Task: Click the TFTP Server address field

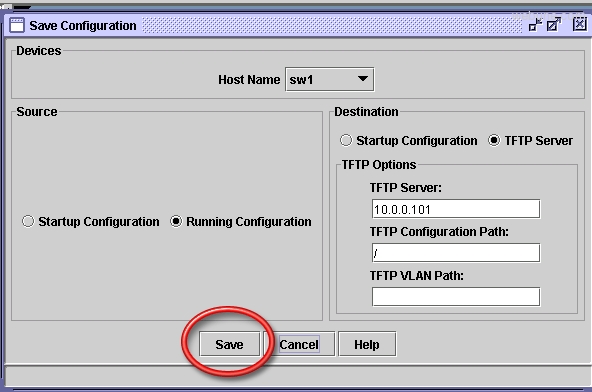Action: [x=456, y=209]
